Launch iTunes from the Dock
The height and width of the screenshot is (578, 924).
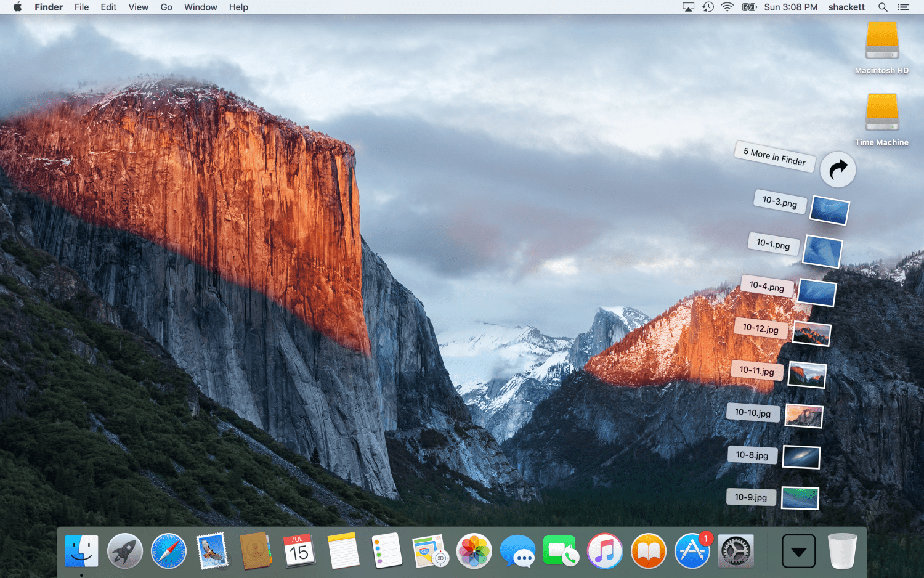[605, 550]
